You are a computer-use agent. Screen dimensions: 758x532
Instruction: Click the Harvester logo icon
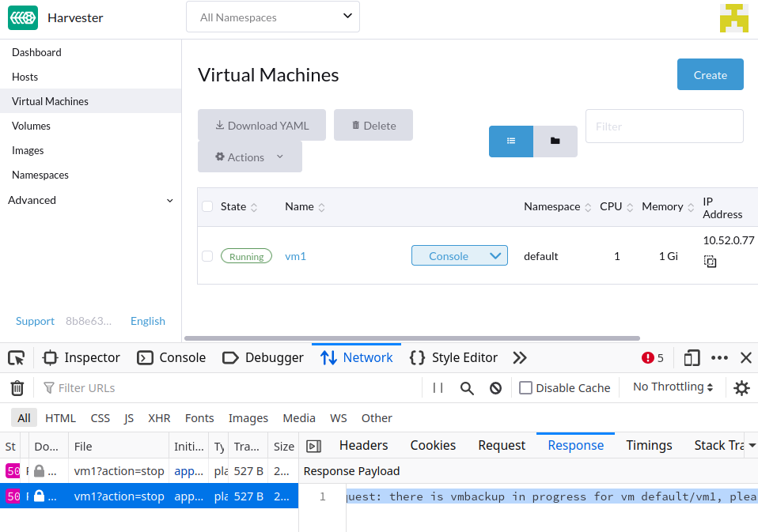(x=22, y=17)
